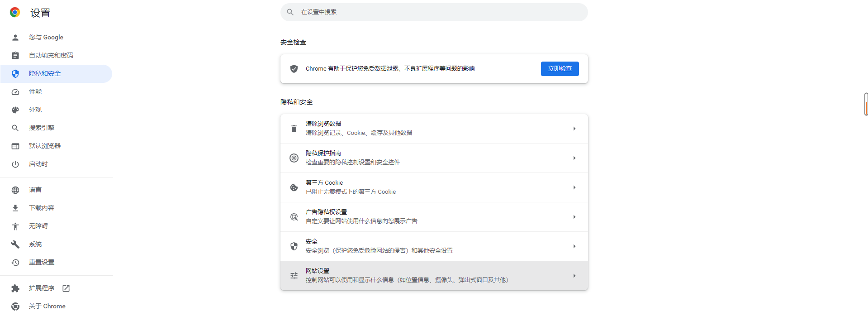This screenshot has width=868, height=321.
Task: Open 下载内容 in the sidebar menu
Action: (x=42, y=208)
